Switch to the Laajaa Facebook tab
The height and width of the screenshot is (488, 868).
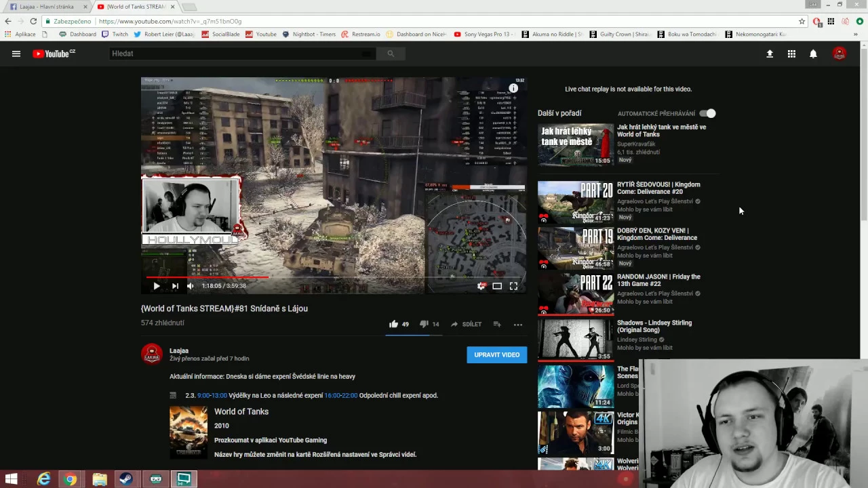[x=46, y=7]
